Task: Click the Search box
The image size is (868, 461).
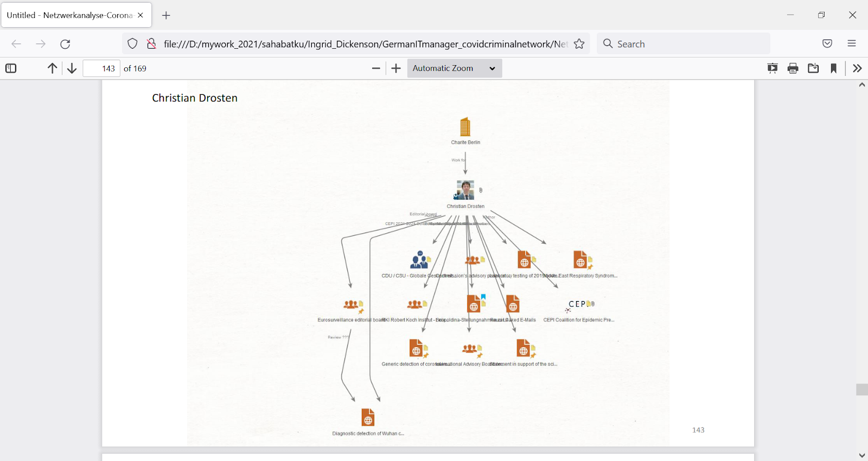Action: (684, 44)
